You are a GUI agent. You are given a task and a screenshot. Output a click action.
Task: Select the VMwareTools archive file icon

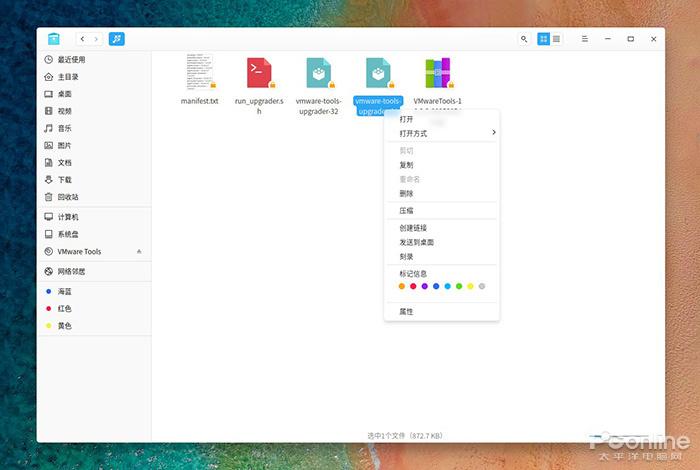(438, 73)
